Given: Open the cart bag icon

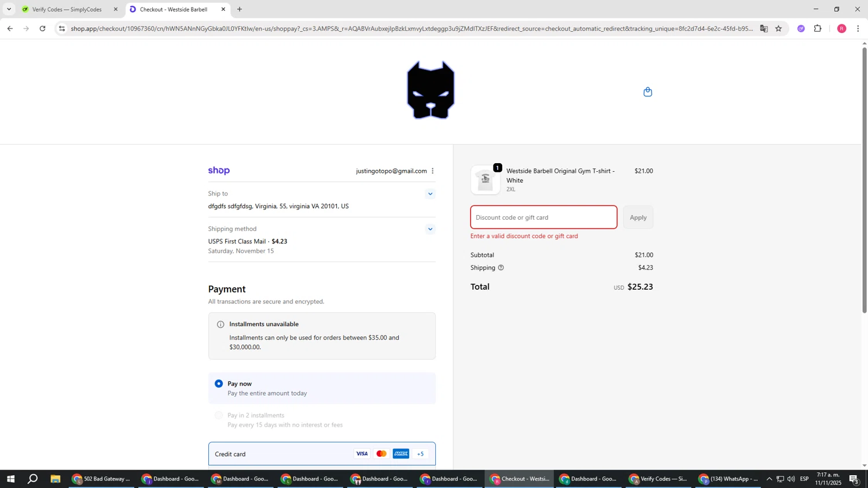Looking at the screenshot, I should 648,92.
